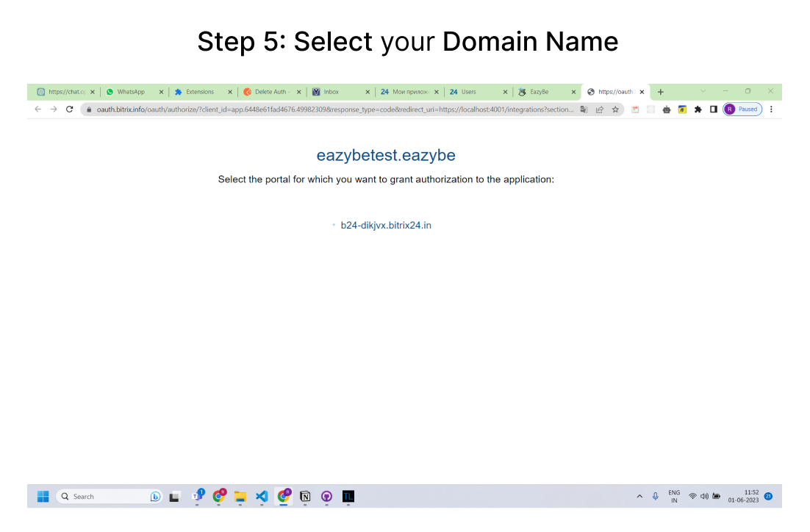
Task: Open Notion from the taskbar
Action: click(x=305, y=496)
